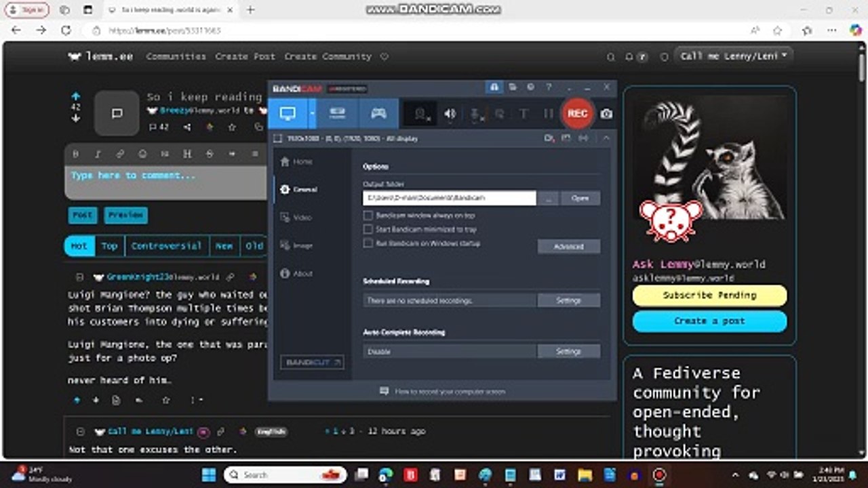Click the Post comment button
This screenshot has height=488, width=868.
(x=83, y=215)
